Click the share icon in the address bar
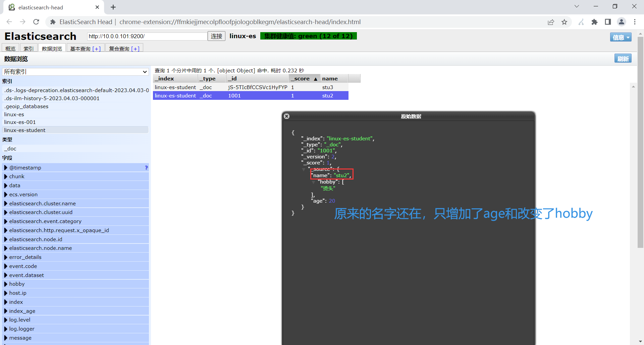 click(x=551, y=22)
